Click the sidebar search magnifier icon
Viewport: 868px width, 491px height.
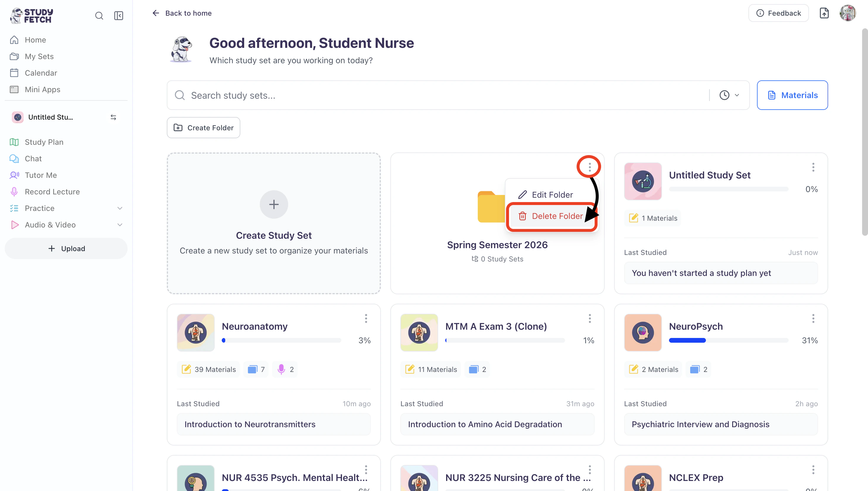99,16
